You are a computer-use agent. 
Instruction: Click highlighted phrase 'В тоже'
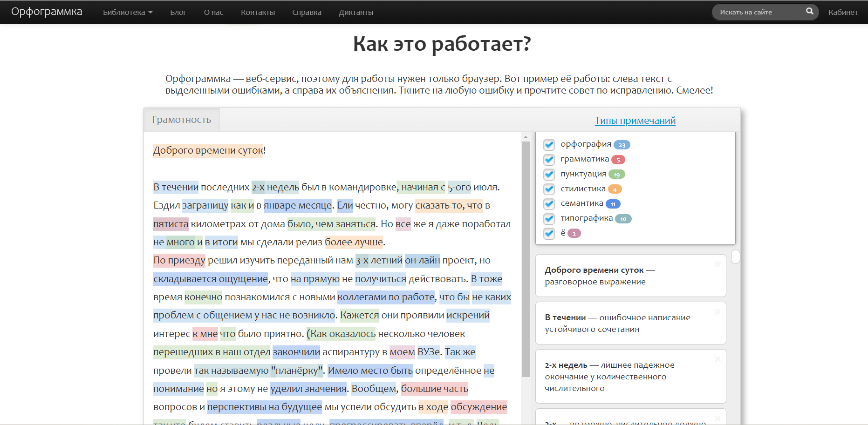click(x=486, y=279)
